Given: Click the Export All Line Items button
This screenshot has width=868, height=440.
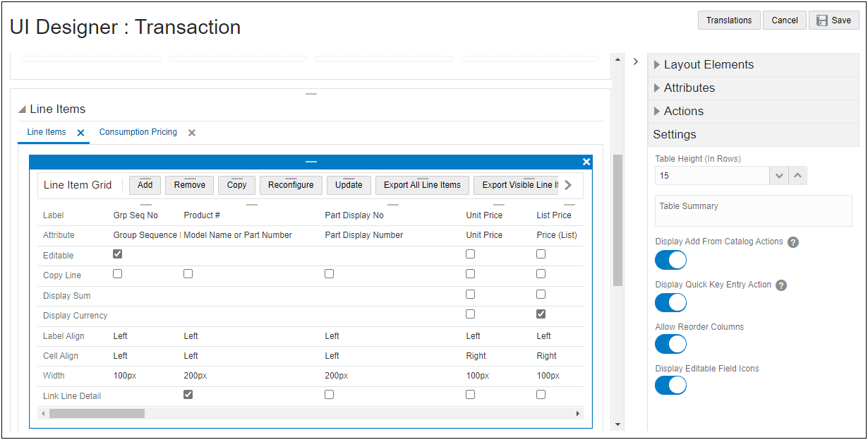Looking at the screenshot, I should [421, 184].
